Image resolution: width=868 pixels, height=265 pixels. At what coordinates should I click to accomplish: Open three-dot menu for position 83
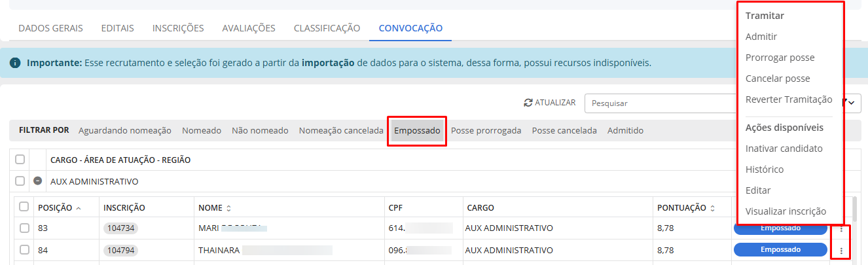point(841,229)
